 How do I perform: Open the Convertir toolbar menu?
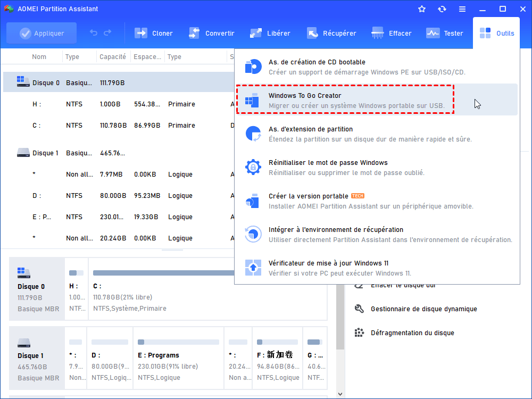point(211,33)
